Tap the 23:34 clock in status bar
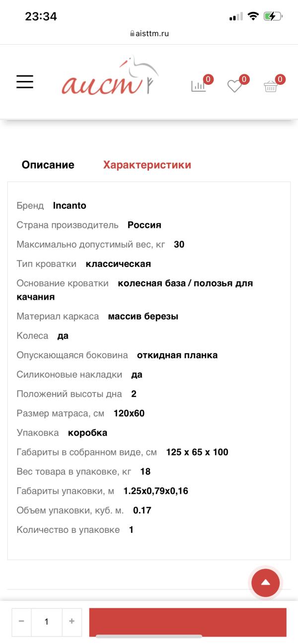The image size is (298, 644). point(41,16)
